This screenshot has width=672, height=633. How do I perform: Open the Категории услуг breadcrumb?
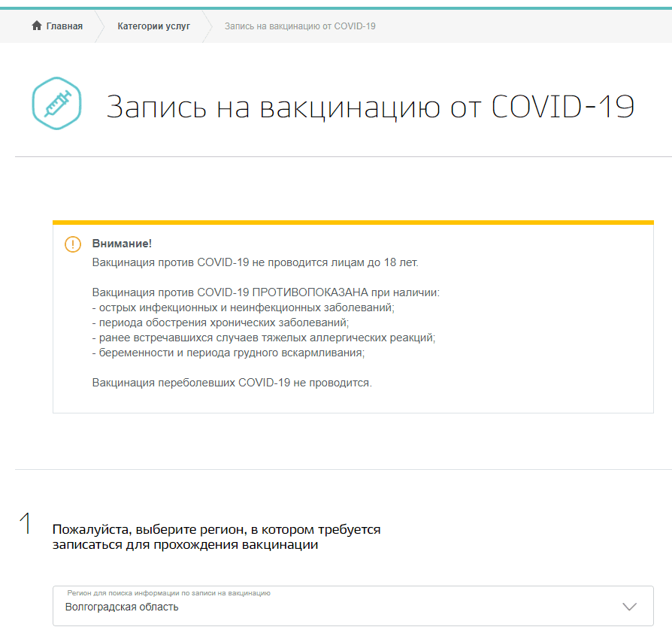click(153, 26)
